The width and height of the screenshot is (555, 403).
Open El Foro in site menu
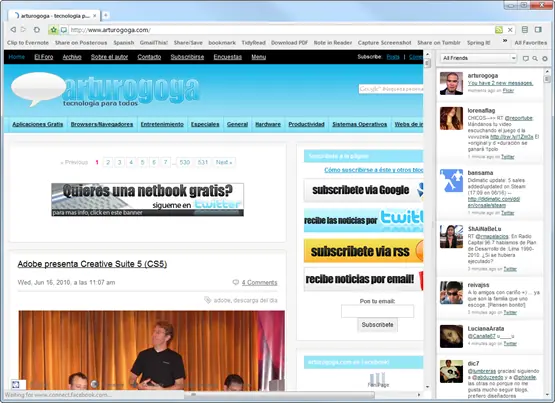pyautogui.click(x=44, y=57)
